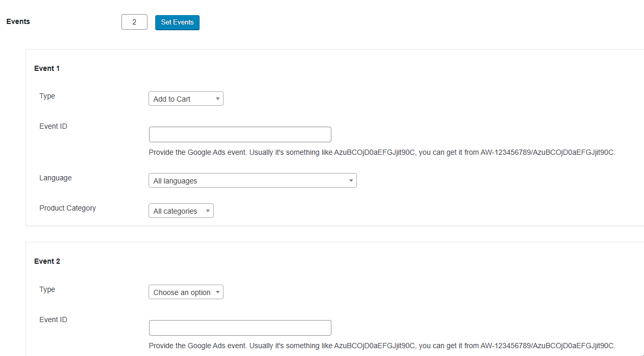This screenshot has width=644, height=356.
Task: Click the arrow on All categories dropdown
Action: click(x=207, y=211)
